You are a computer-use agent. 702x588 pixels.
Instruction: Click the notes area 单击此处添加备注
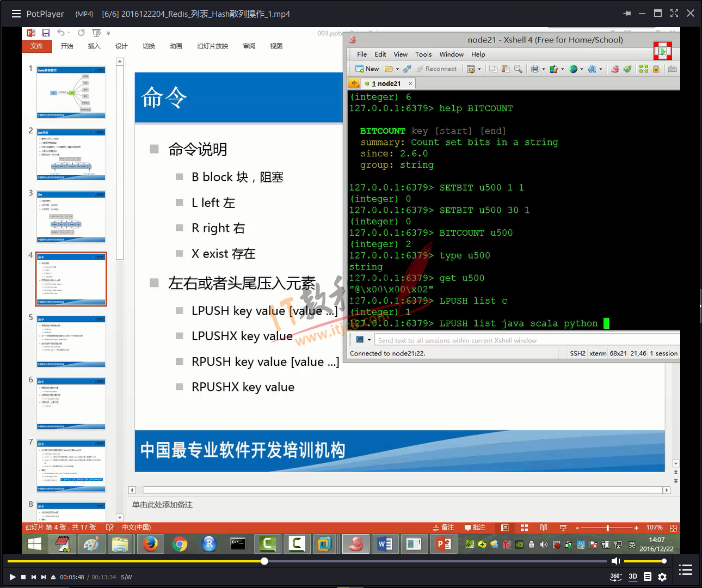(x=162, y=505)
